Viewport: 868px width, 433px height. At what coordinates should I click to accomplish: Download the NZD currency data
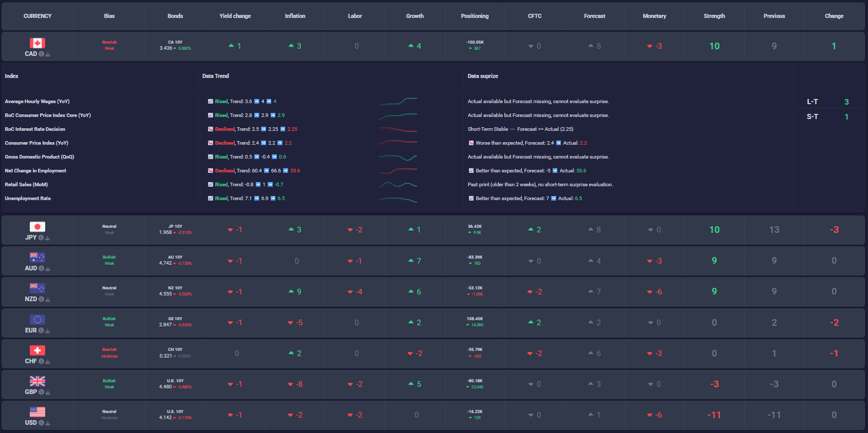47,300
